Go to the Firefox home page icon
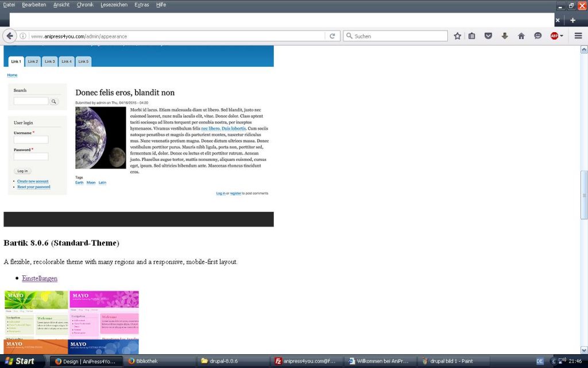Screen dimensions: 588x368 click(521, 36)
